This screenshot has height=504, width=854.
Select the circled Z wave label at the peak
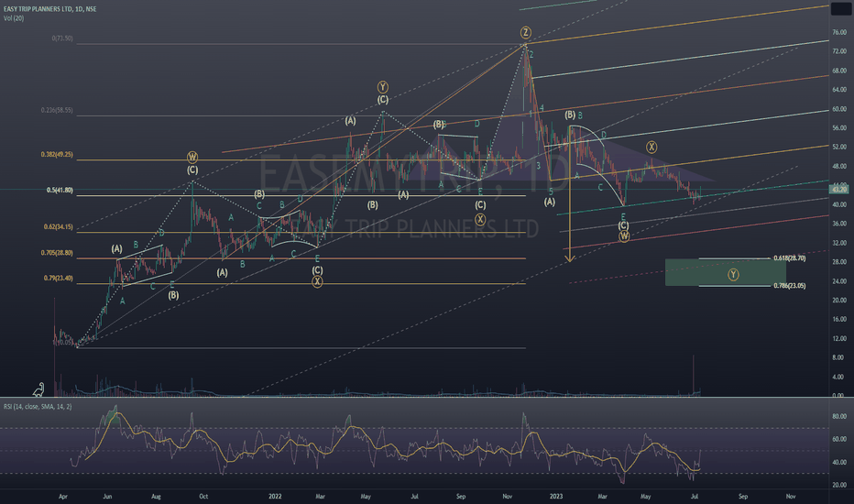(526, 32)
